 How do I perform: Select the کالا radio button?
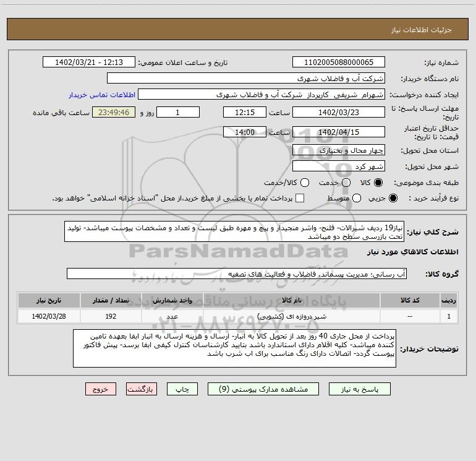pyautogui.click(x=378, y=183)
